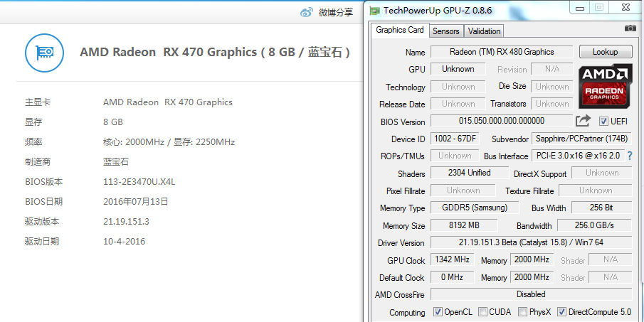The width and height of the screenshot is (644, 322).
Task: Click the GPU-Z screenshot camera icon
Action: point(630,28)
